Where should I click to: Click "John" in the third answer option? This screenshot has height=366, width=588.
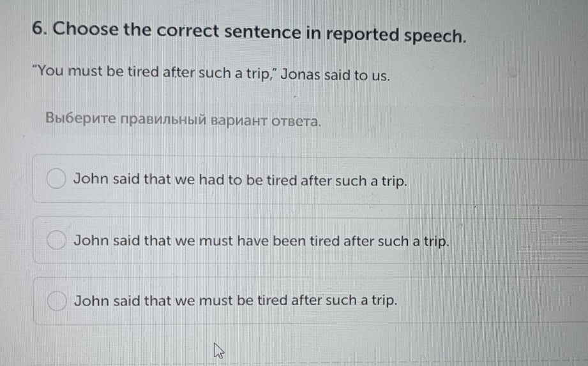click(x=89, y=300)
